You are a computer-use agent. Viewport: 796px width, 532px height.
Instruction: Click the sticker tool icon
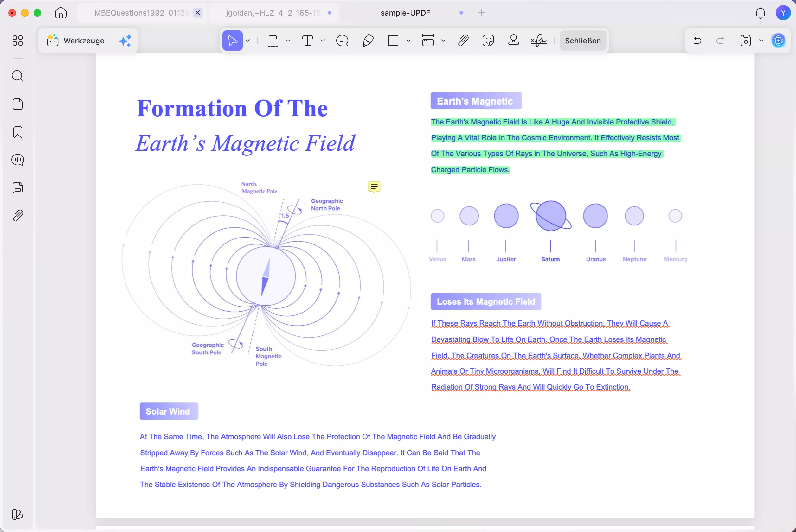coord(488,41)
